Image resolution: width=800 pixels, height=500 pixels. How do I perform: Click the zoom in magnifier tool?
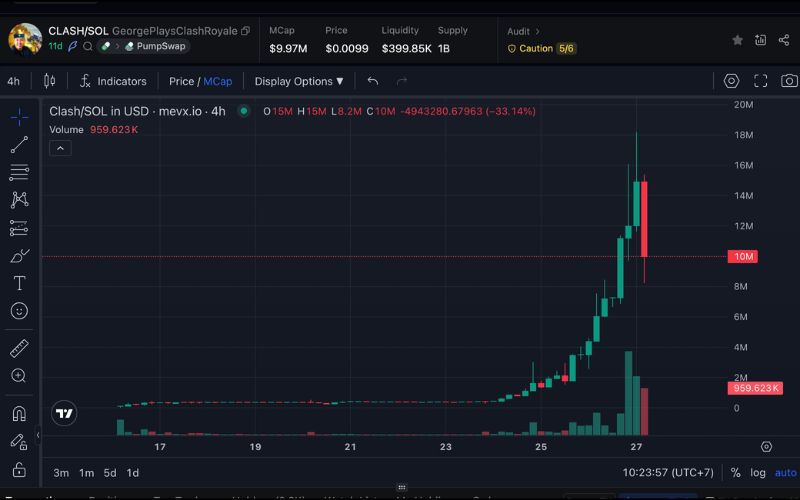19,376
